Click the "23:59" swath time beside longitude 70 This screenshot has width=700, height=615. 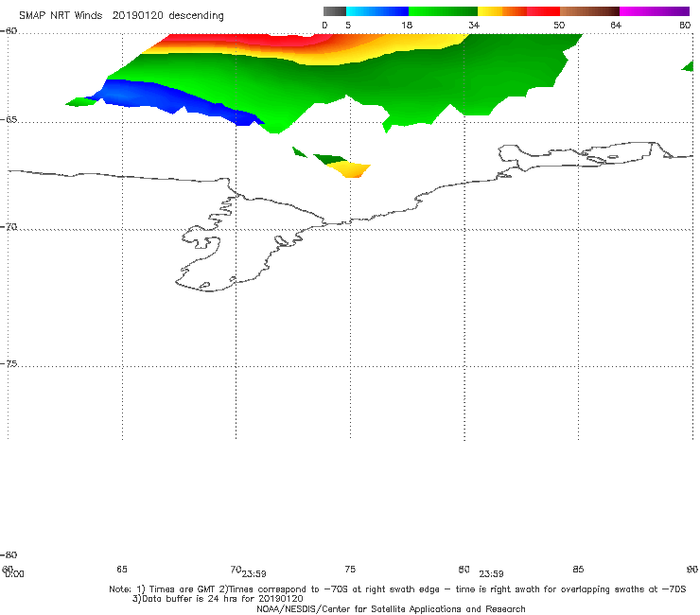point(254,574)
